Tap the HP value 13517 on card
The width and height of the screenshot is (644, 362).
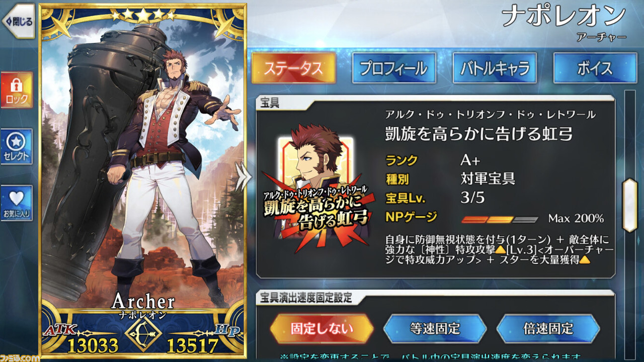point(193,346)
